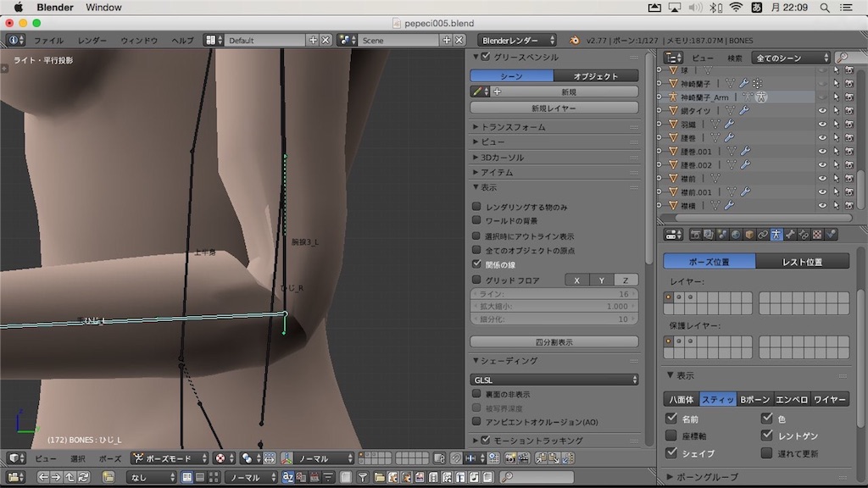Open the Render Layers properties tab

709,235
